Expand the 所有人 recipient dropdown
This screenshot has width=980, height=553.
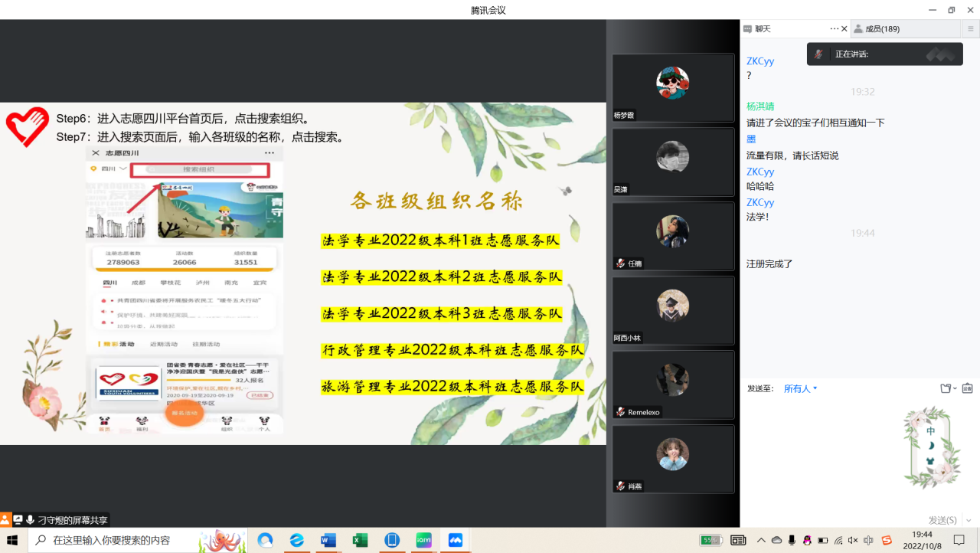pyautogui.click(x=800, y=389)
